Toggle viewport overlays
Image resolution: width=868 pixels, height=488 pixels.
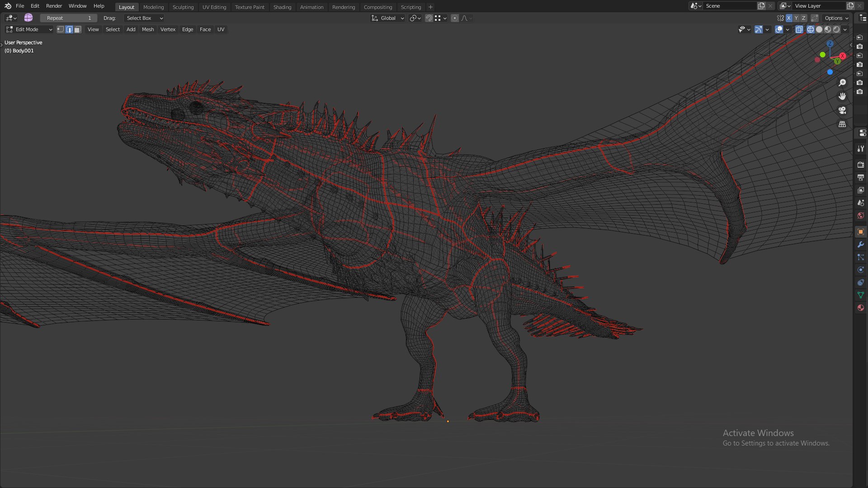click(779, 29)
